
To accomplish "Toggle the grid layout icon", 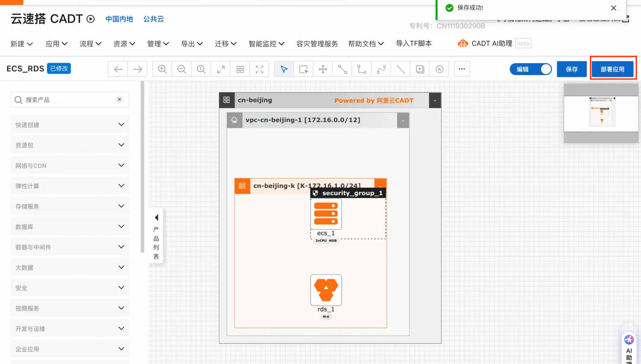I will coord(240,69).
